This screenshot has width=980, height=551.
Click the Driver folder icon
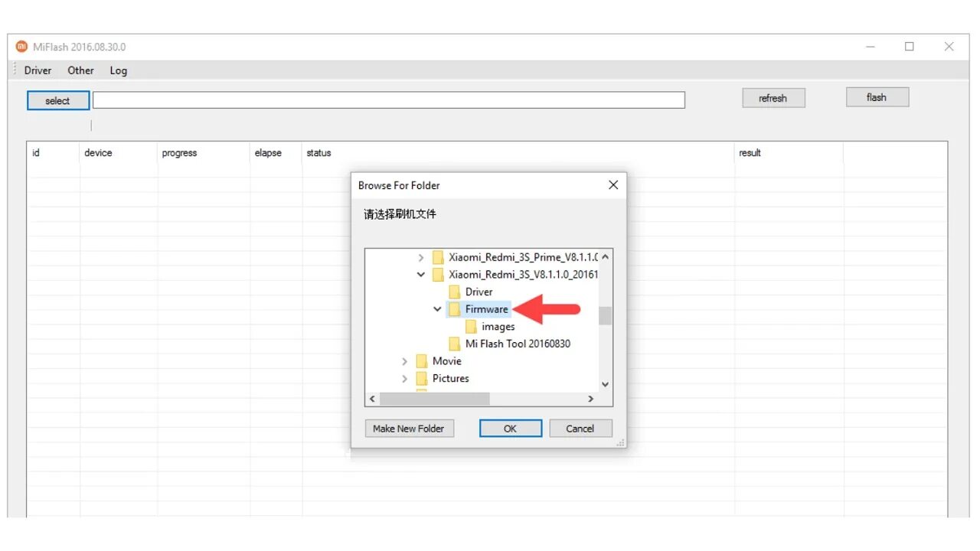(455, 292)
